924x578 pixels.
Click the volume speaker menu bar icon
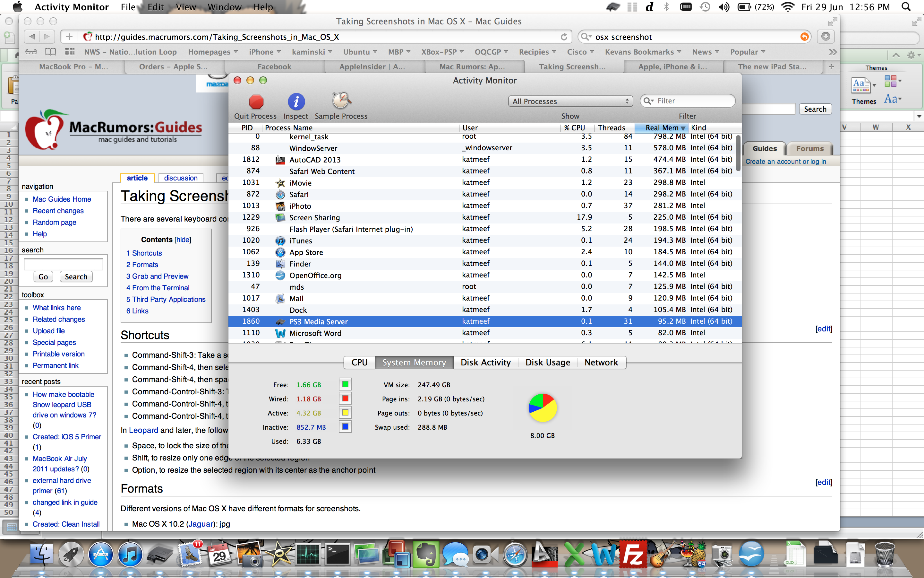click(x=723, y=7)
